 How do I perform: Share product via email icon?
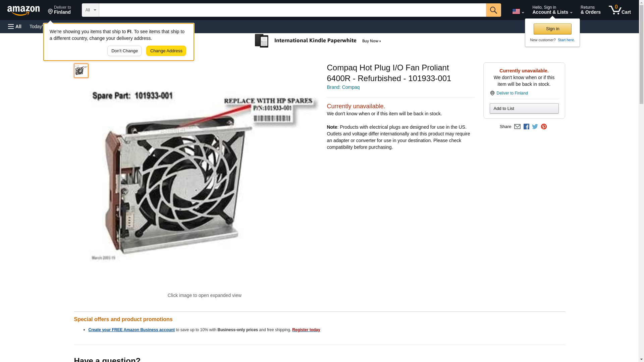click(x=517, y=127)
